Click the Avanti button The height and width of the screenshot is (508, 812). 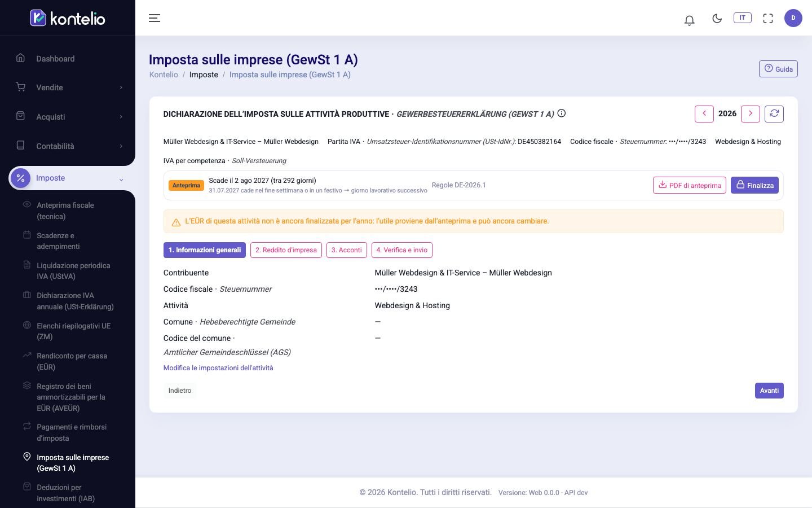tap(769, 391)
